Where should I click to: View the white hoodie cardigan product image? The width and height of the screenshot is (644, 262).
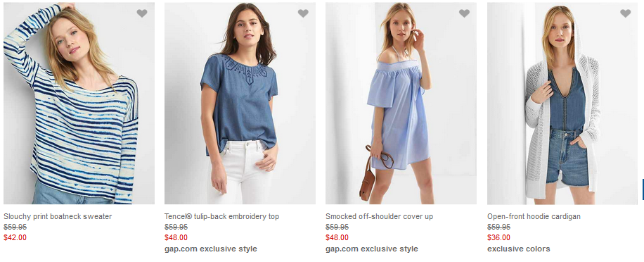[x=562, y=104]
